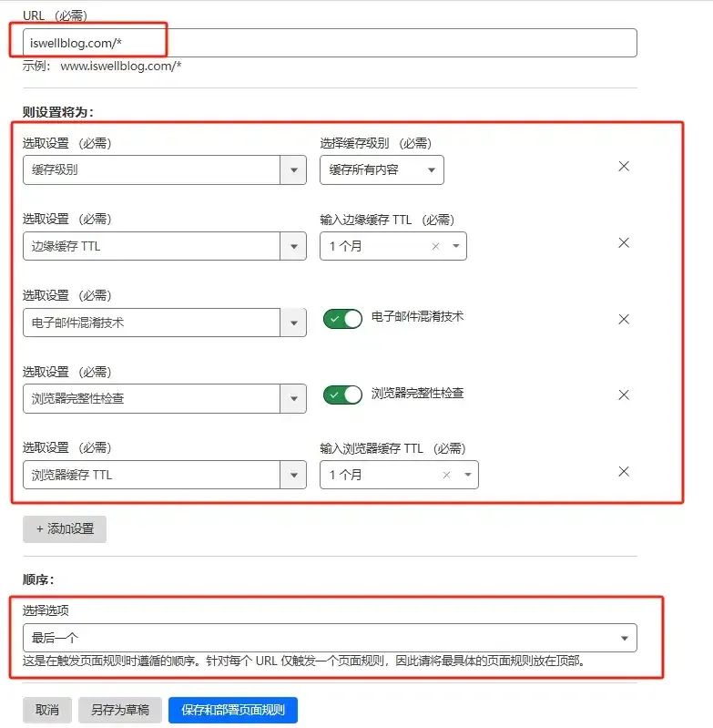The image size is (713, 728).
Task: Clear the 边缘缓存 TTL value 1 个月
Action: [x=435, y=247]
